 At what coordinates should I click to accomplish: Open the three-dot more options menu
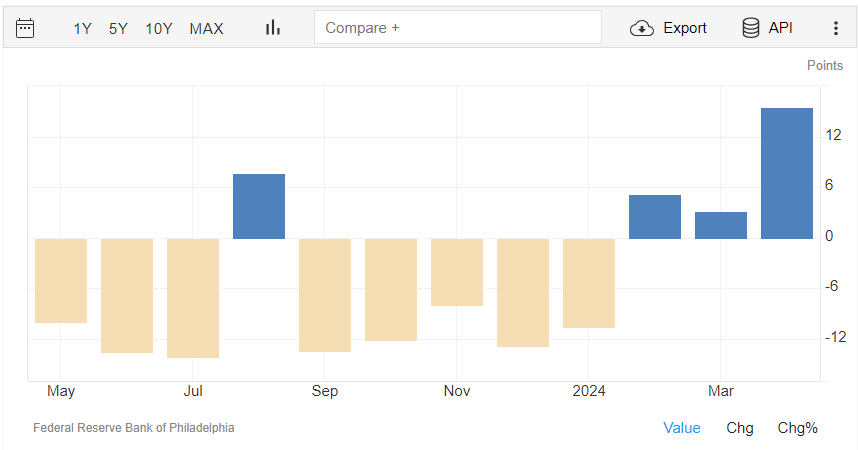pyautogui.click(x=836, y=28)
